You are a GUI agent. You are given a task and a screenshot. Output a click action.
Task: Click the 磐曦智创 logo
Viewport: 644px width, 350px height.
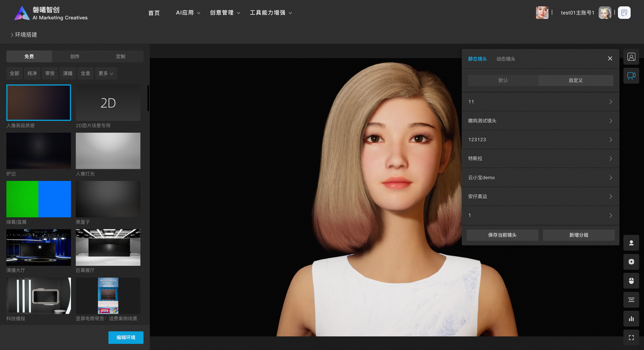coord(51,13)
